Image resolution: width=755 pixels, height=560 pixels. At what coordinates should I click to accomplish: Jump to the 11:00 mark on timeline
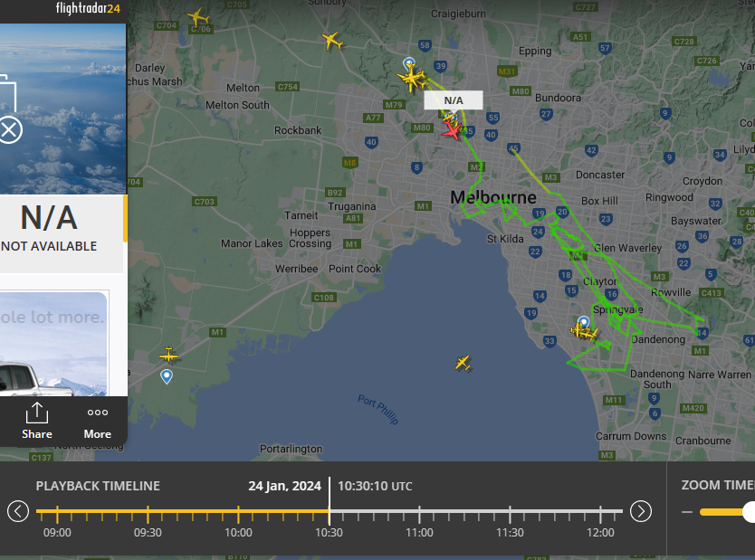tap(419, 513)
